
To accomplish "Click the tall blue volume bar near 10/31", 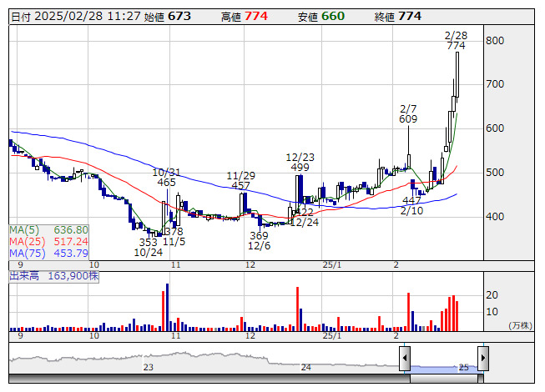I will tap(167, 307).
